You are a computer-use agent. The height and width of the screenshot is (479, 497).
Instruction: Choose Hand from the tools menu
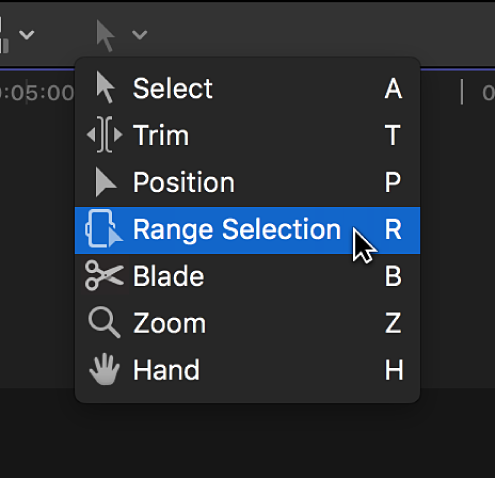coord(247,370)
